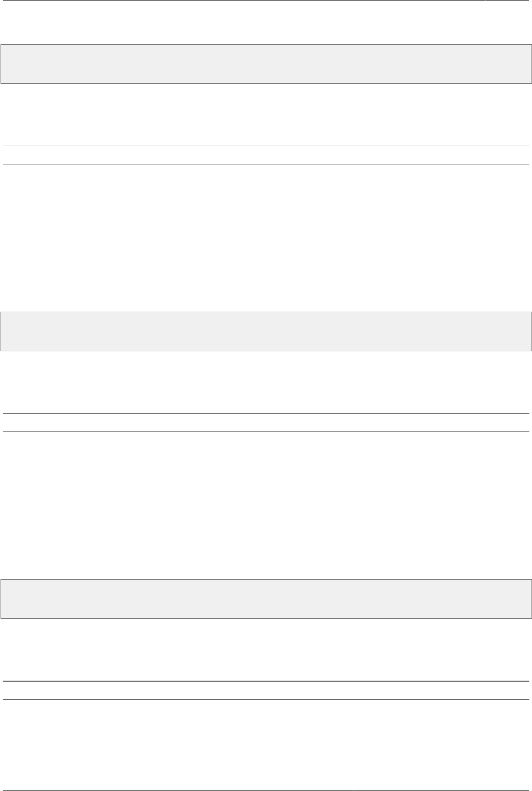The width and height of the screenshot is (532, 791).
Task: Click the empty table header row under the second gray block
Action: point(265,423)
